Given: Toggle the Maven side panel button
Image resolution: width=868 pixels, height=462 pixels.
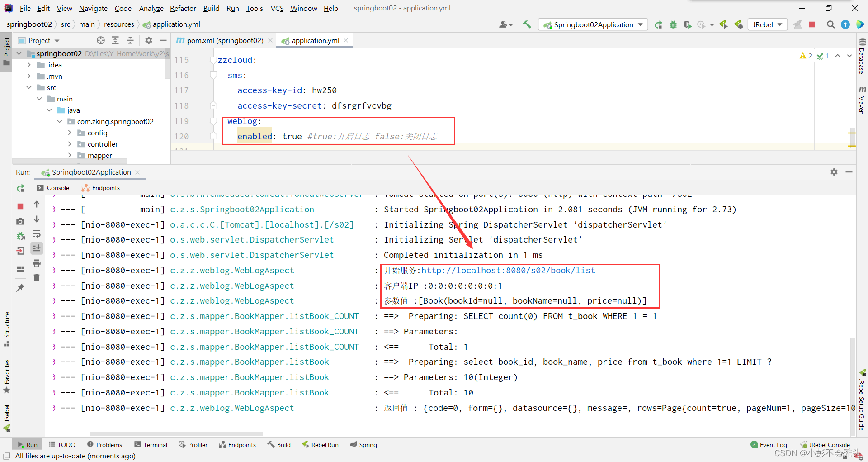Looking at the screenshot, I should coord(862,100).
